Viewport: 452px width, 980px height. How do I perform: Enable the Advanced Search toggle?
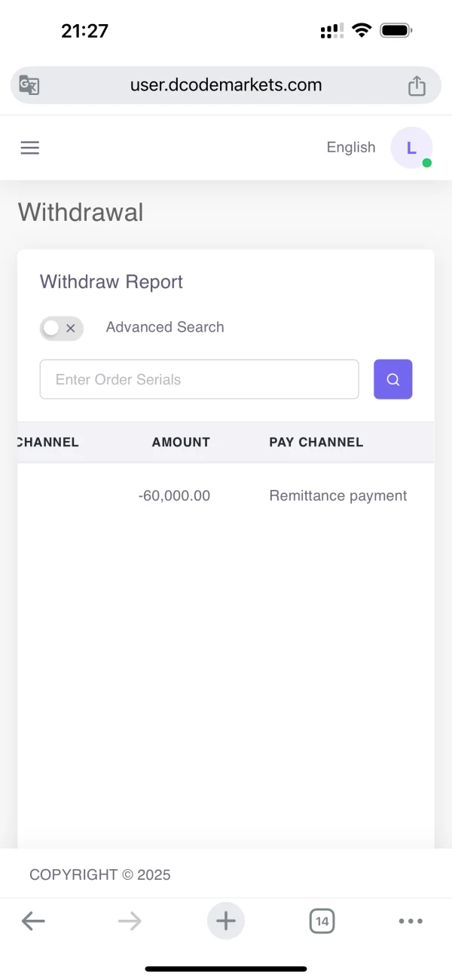coord(61,328)
